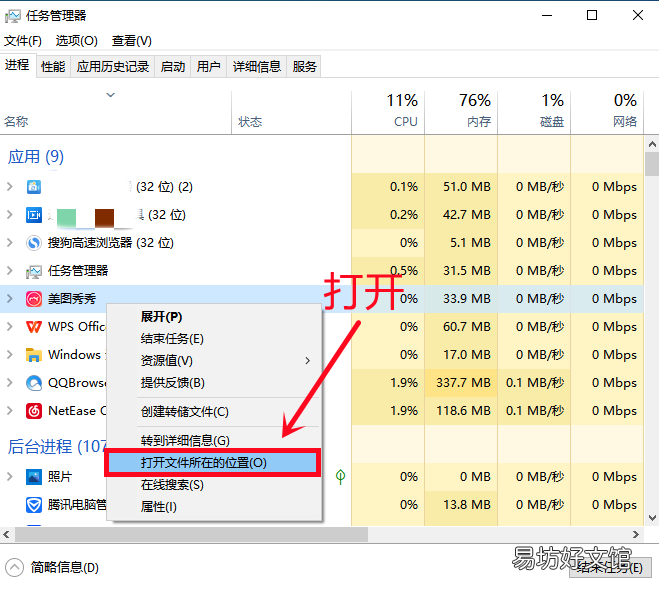This screenshot has height=590, width=659.
Task: Sort by the CPU column header
Action: 388,113
